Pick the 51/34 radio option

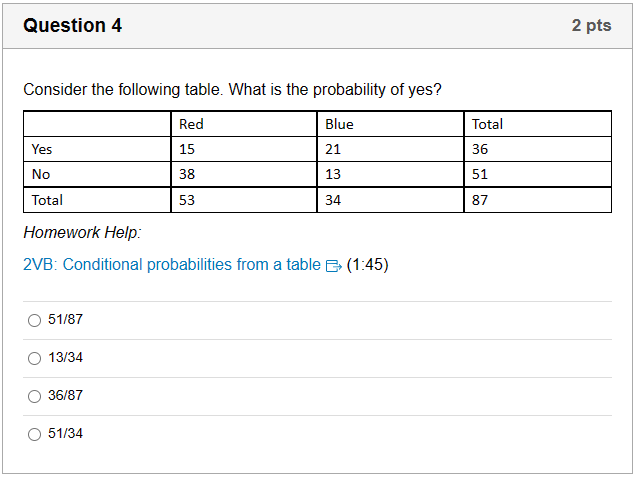pyautogui.click(x=35, y=434)
